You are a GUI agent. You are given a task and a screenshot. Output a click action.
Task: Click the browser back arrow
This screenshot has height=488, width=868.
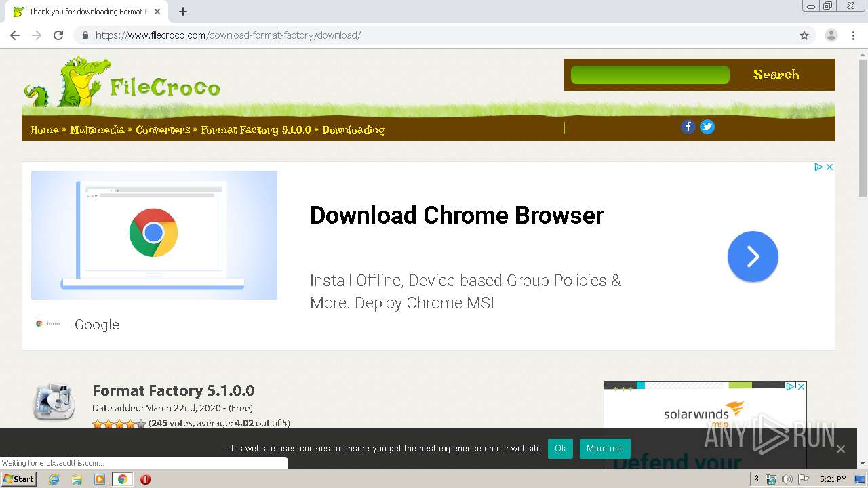[x=15, y=35]
